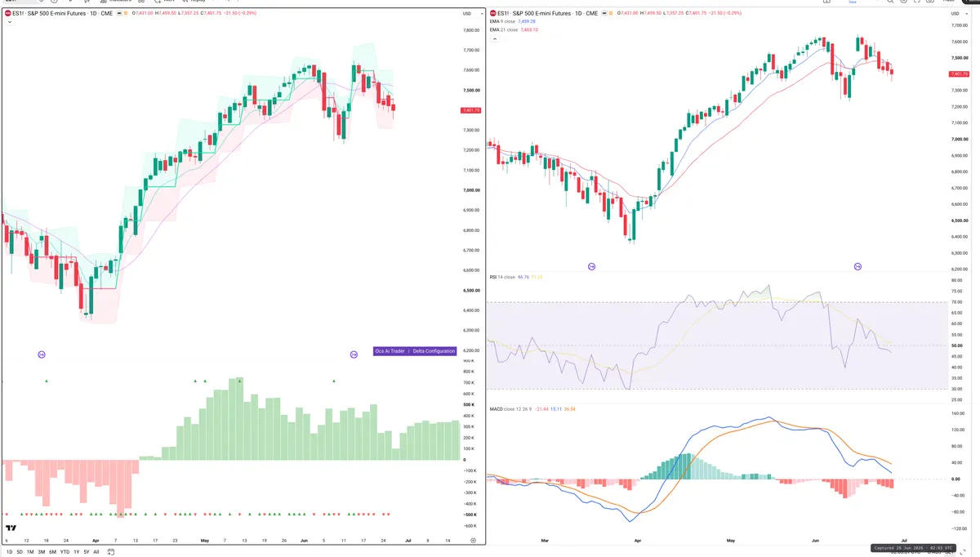Select the RSI 14 close legend
Image resolution: width=980 pixels, height=557 pixels.
click(502, 277)
